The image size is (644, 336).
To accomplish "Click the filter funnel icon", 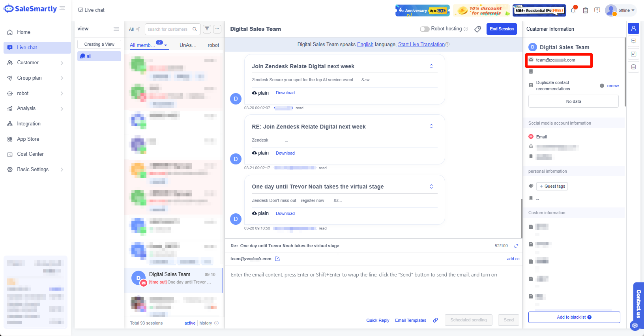I will click(x=207, y=29).
